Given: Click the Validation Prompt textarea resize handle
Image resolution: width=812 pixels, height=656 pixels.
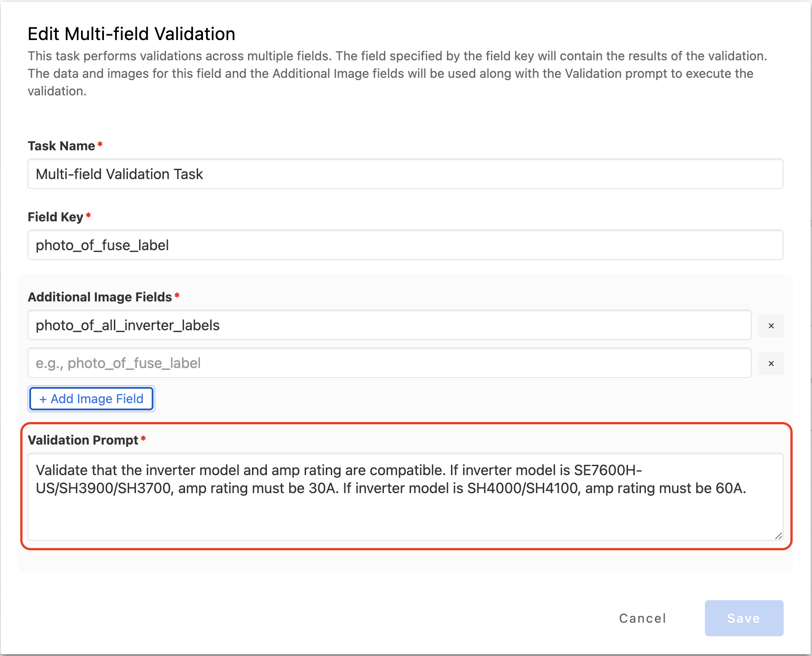Looking at the screenshot, I should (x=778, y=535).
